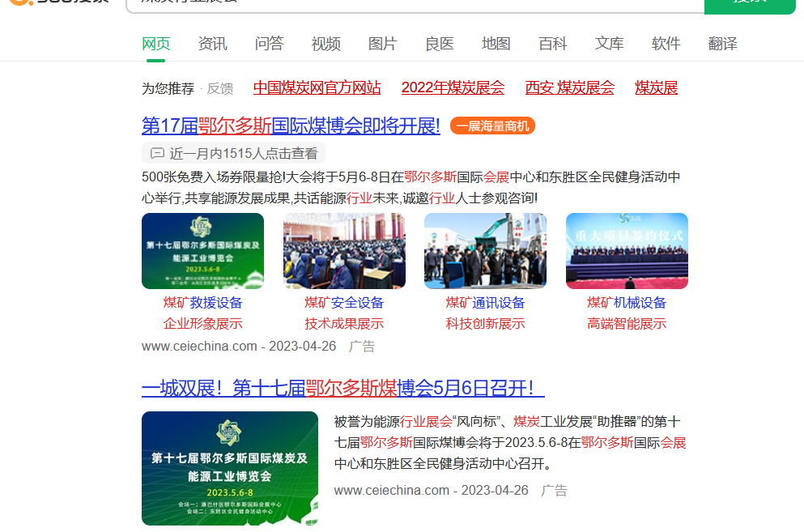Switch to the 资讯 tab

click(212, 44)
